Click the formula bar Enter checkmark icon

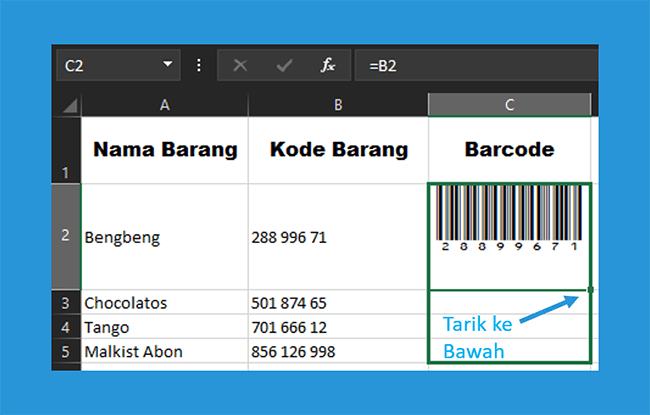coord(284,65)
